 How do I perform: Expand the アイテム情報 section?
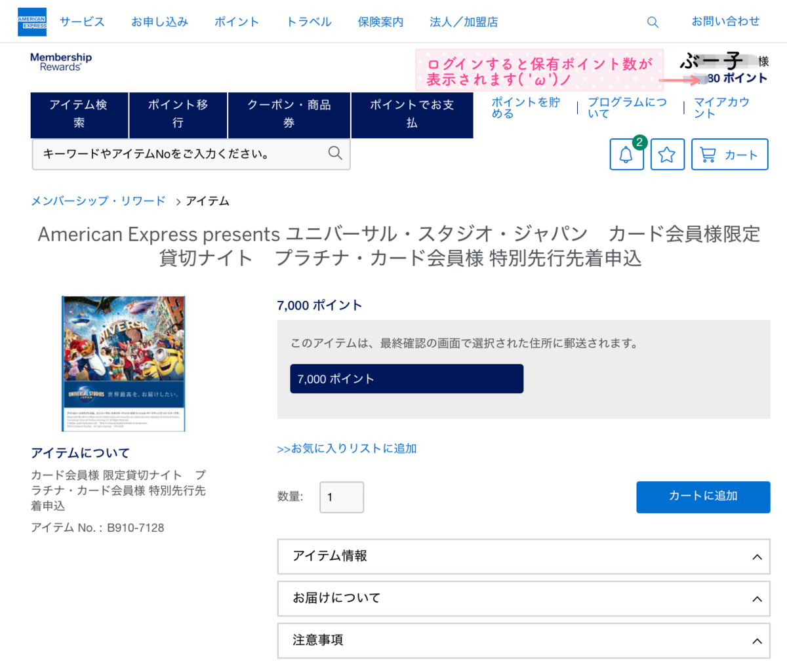click(523, 556)
